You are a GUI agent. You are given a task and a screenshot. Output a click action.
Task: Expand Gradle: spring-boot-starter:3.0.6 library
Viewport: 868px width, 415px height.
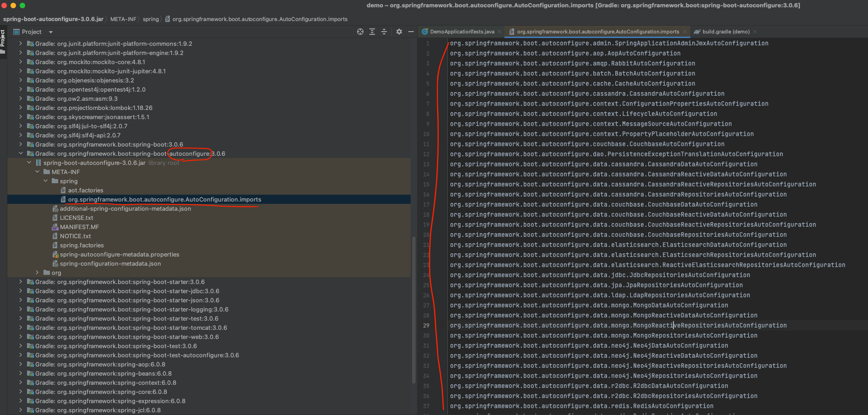(x=21, y=282)
